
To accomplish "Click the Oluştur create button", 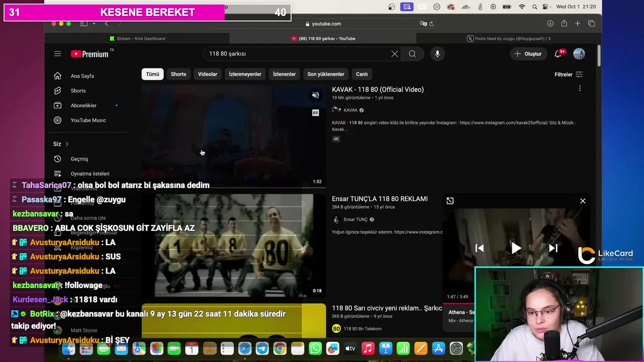I will 528,54.
